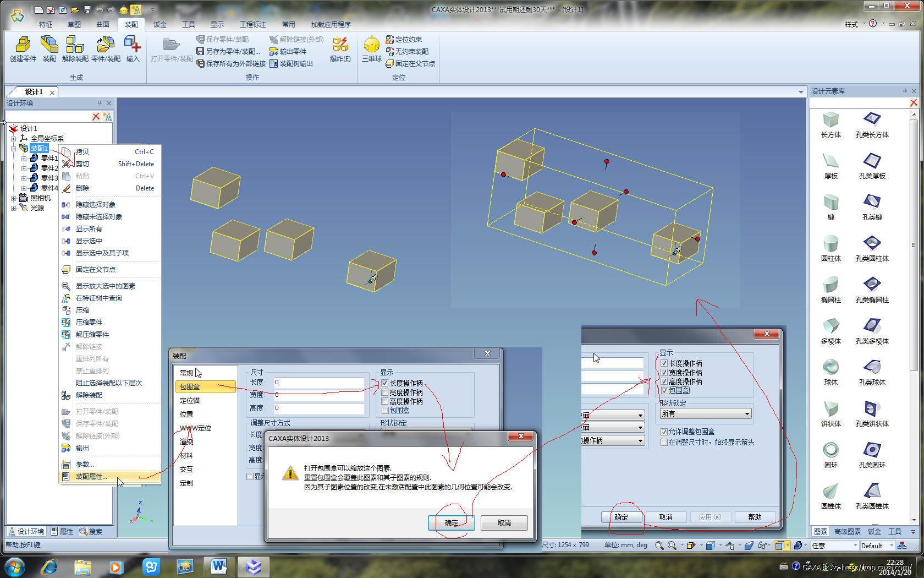This screenshot has height=578, width=924.
Task: Switch to the 钣金 ribbon tab
Action: (159, 24)
